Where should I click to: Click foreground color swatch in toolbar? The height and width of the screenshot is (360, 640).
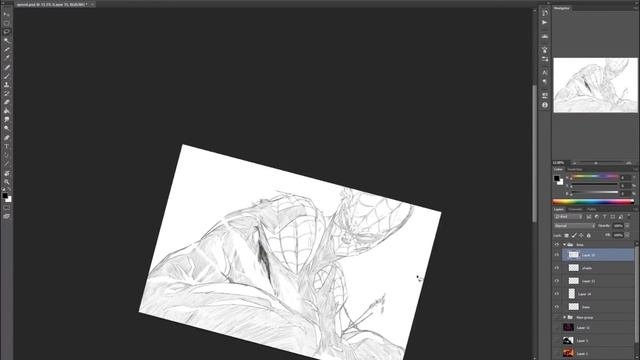point(5,196)
